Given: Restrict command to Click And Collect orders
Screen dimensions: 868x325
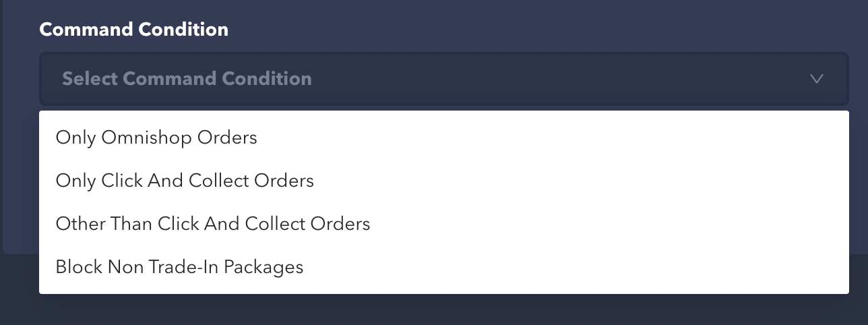Looking at the screenshot, I should pos(185,181).
